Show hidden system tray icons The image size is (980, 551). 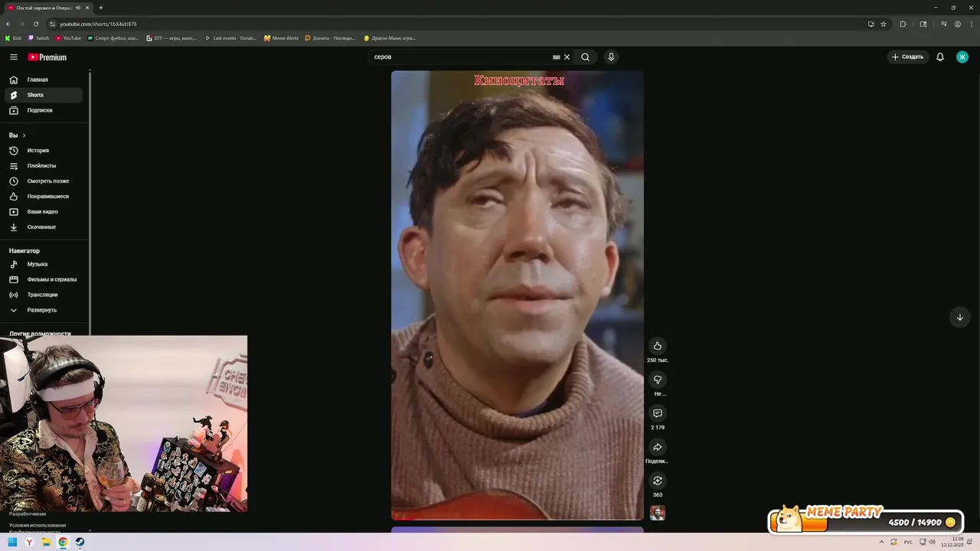tap(882, 542)
